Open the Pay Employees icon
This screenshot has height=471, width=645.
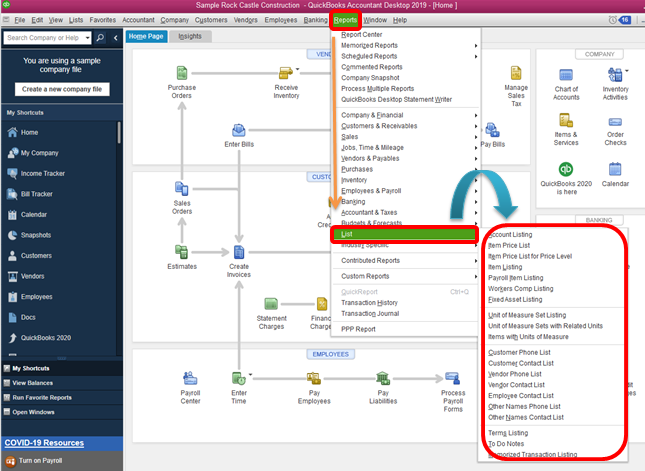point(314,378)
